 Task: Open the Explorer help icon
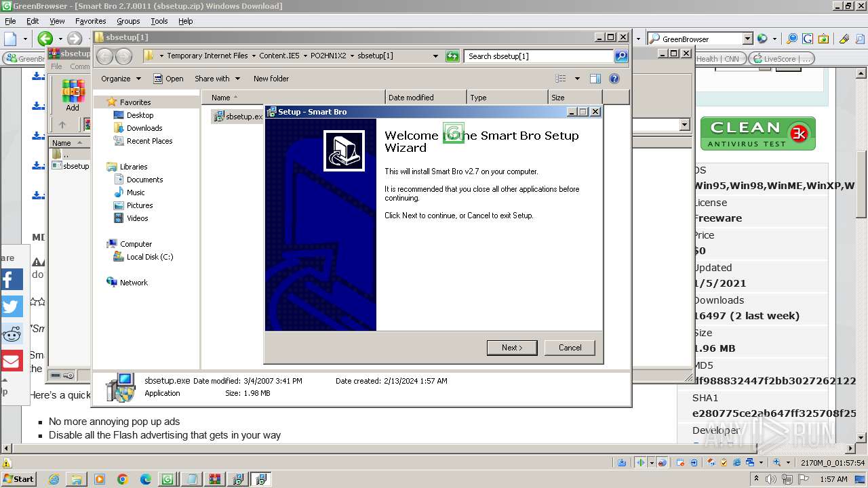click(x=614, y=79)
